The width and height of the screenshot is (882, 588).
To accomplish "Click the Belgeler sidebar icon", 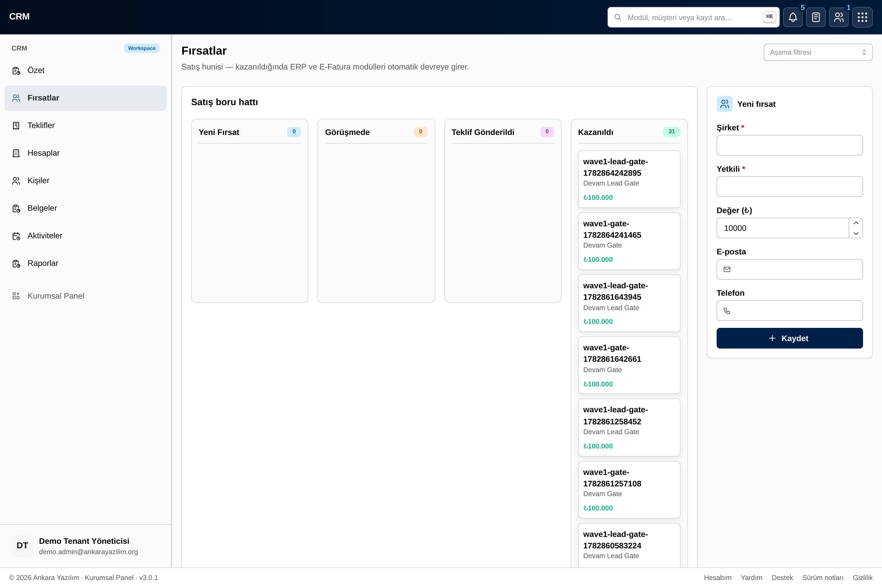I will click(x=16, y=208).
